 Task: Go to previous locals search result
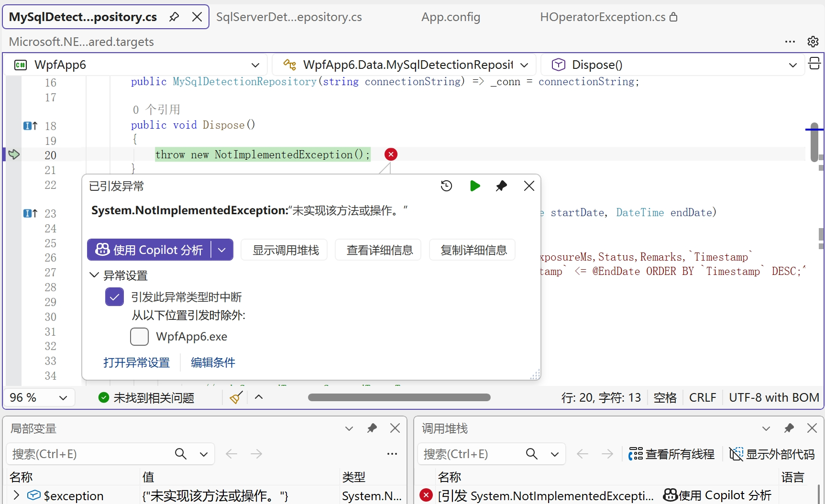click(x=231, y=454)
